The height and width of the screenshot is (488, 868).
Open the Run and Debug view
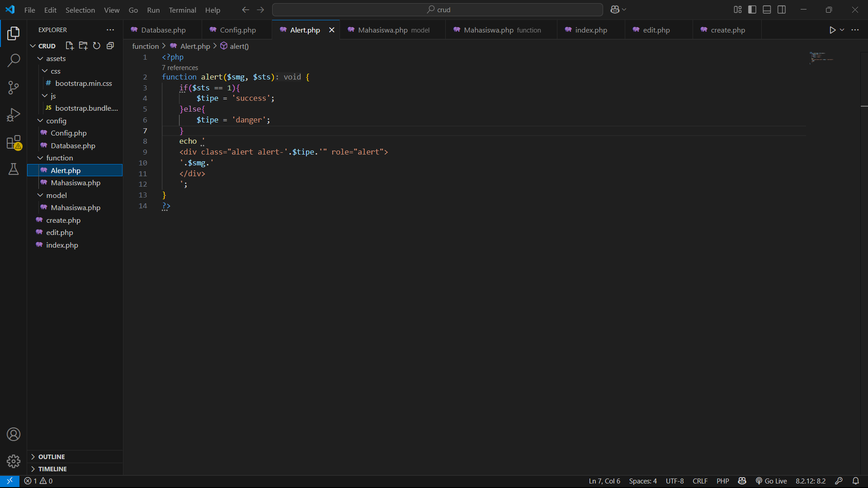pyautogui.click(x=14, y=115)
